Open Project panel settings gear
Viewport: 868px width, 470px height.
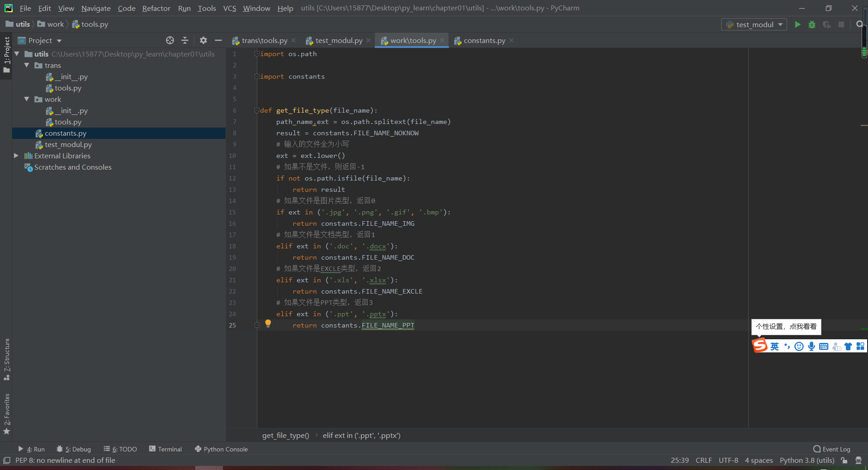(203, 40)
